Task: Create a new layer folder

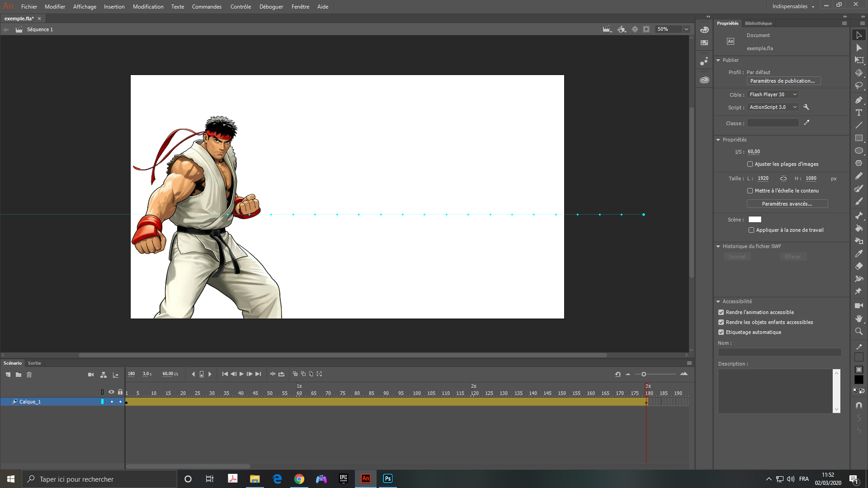Action: (x=19, y=375)
